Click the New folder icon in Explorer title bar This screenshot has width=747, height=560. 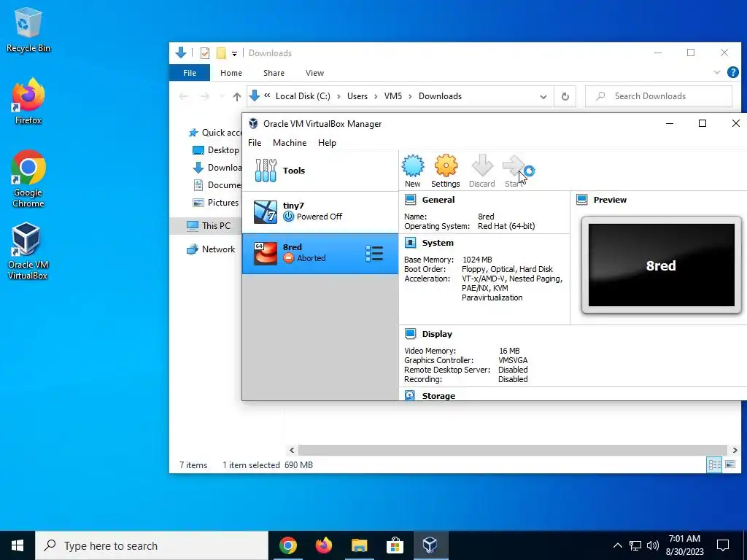pos(221,52)
